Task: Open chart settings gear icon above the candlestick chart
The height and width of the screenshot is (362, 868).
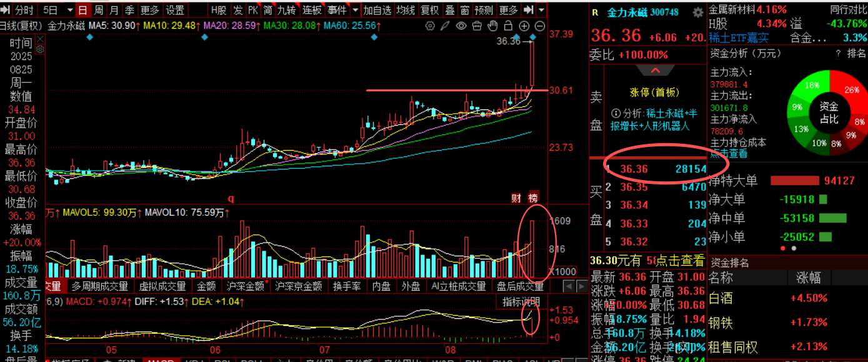Action: 430,26
